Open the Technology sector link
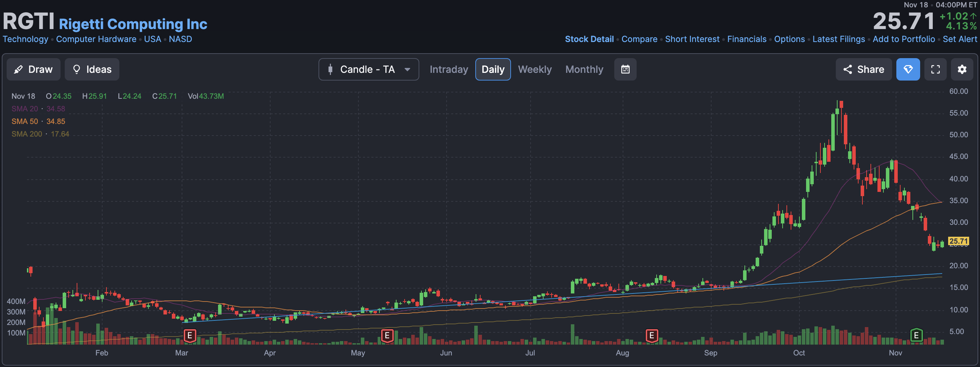980x367 pixels. (26, 39)
